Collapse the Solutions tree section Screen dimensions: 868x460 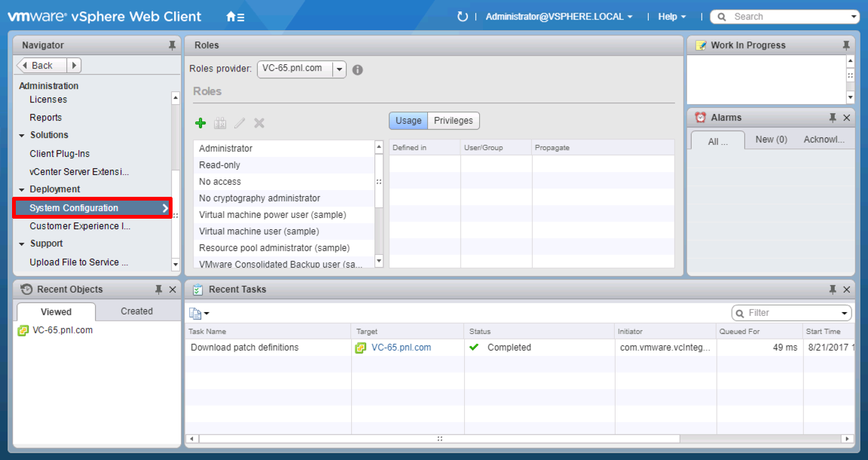(x=22, y=135)
